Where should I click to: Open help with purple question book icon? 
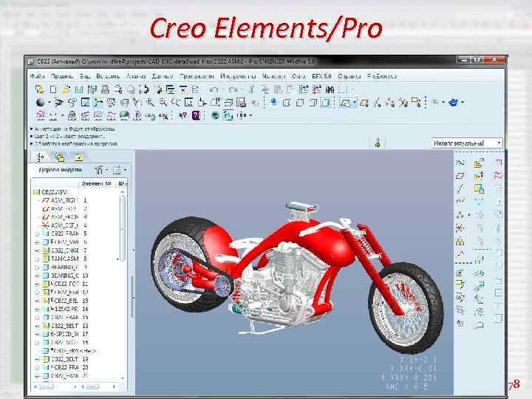pos(196,115)
